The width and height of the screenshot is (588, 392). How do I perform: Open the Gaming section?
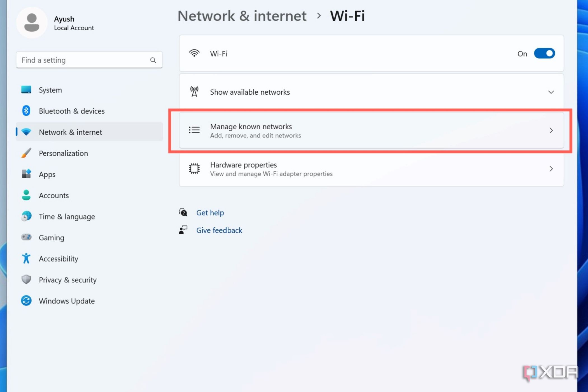[52, 237]
